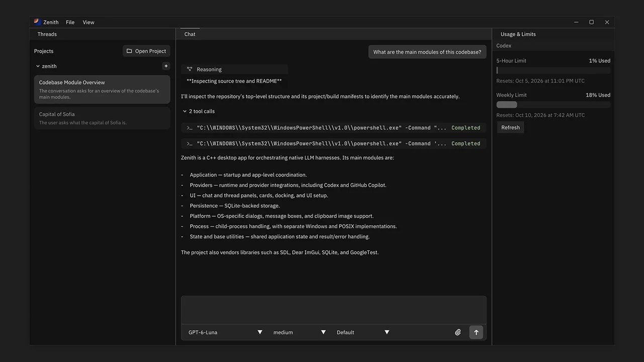The height and width of the screenshot is (362, 644).
Task: Click 'Resets: Oct 5, 2026 at 11:01 PM UTC'
Action: pyautogui.click(x=540, y=81)
